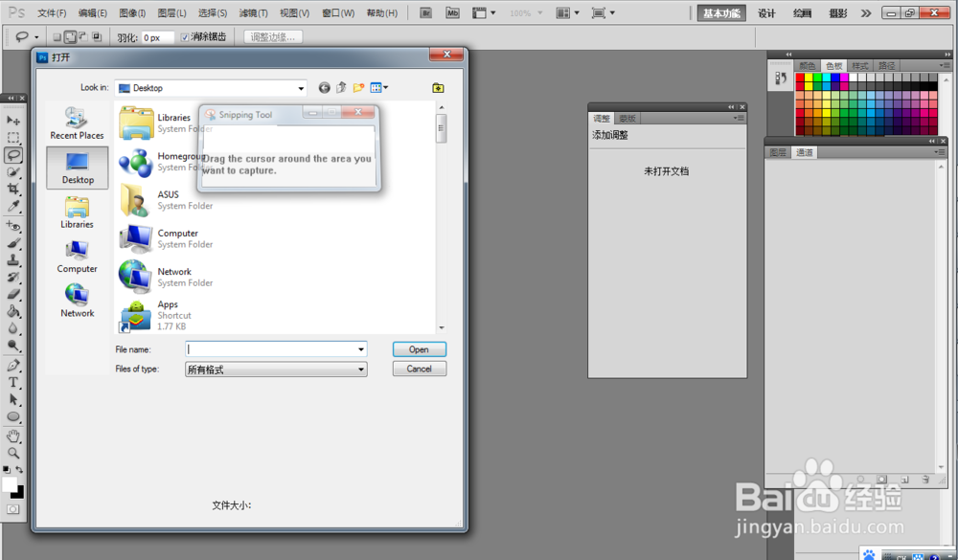Go to Libraries in the places sidebar

pos(77,212)
